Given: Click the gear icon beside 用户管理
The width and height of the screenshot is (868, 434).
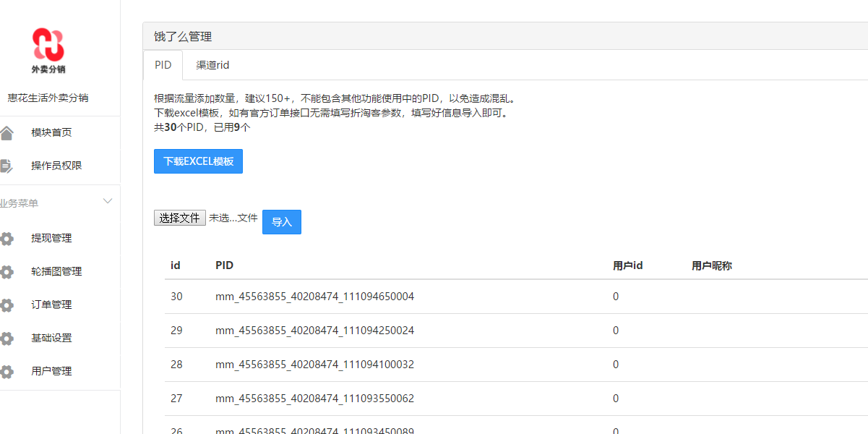Looking at the screenshot, I should [x=7, y=372].
